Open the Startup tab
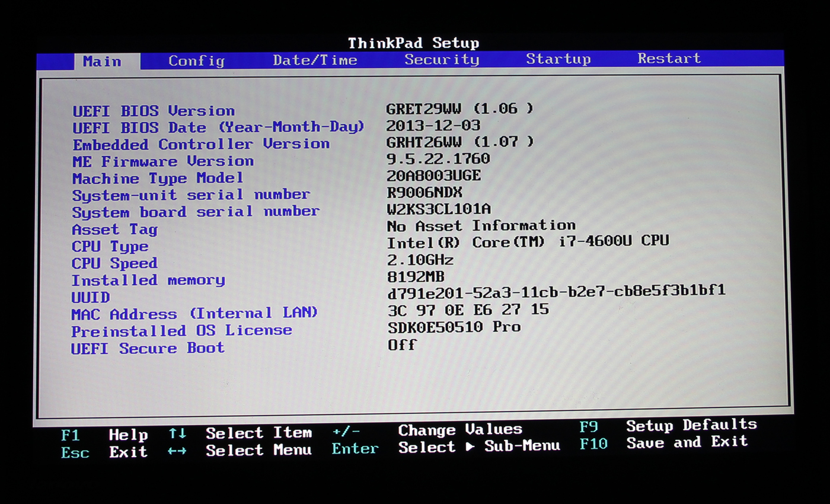This screenshot has height=504, width=830. pyautogui.click(x=558, y=59)
